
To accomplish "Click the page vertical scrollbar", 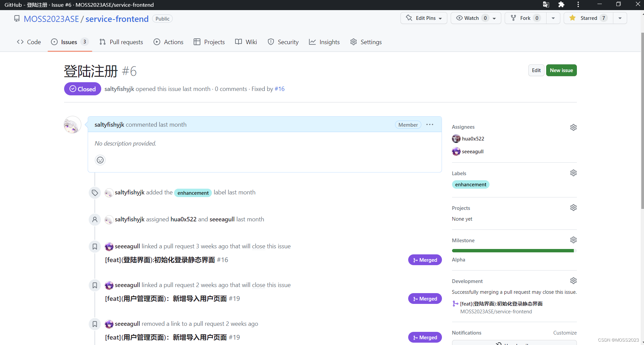I will tap(642, 121).
